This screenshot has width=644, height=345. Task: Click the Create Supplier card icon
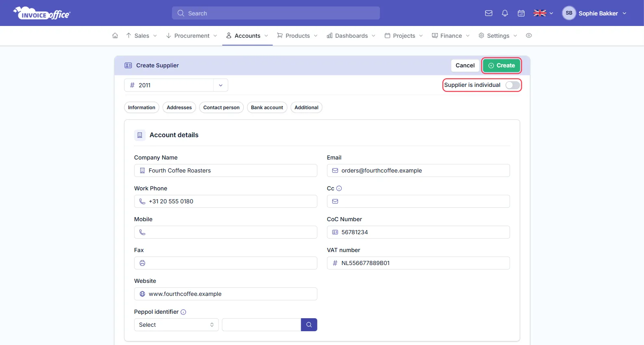point(128,65)
